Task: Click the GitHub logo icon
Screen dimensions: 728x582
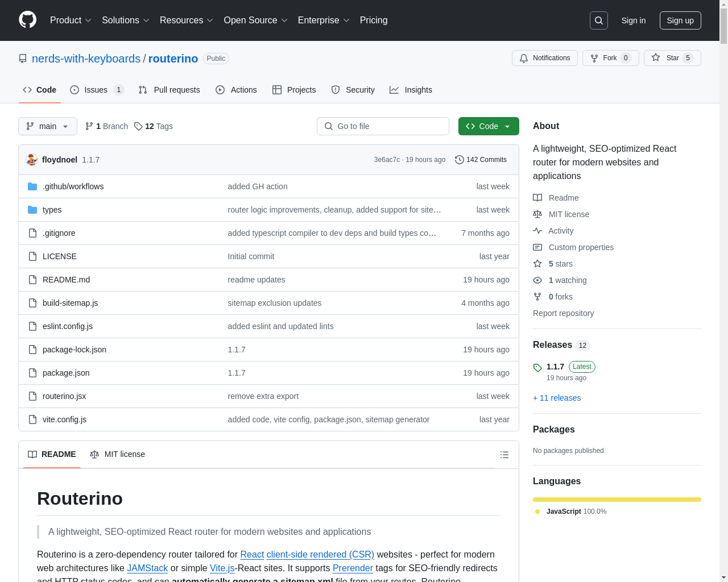Action: pos(27,20)
